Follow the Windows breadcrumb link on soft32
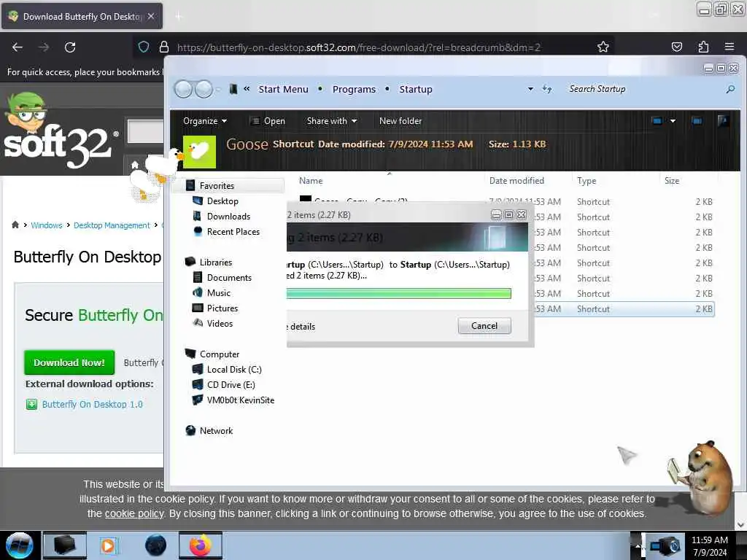The image size is (747, 560). (46, 225)
